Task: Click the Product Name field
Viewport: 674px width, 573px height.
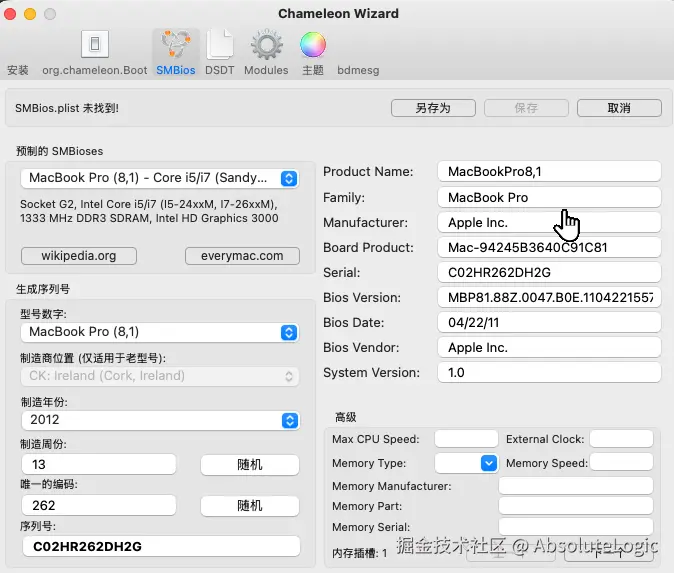Action: (x=549, y=172)
